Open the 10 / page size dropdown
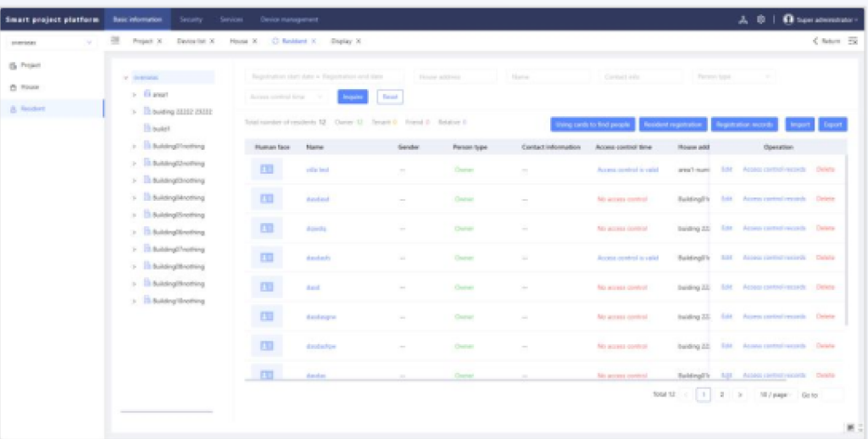 [774, 395]
